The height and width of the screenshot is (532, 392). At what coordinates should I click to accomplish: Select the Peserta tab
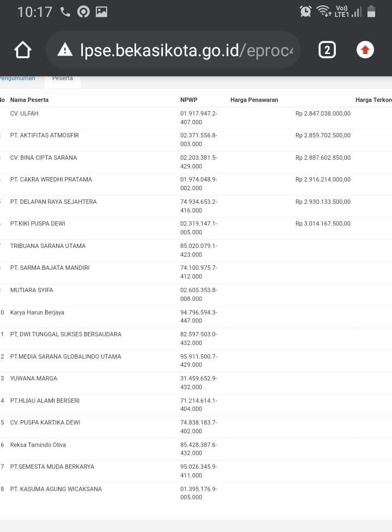click(63, 78)
